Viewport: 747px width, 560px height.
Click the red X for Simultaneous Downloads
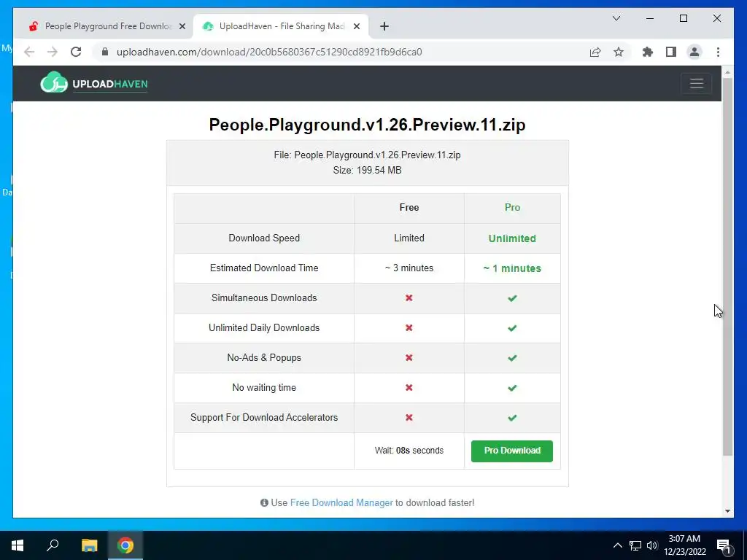click(409, 297)
